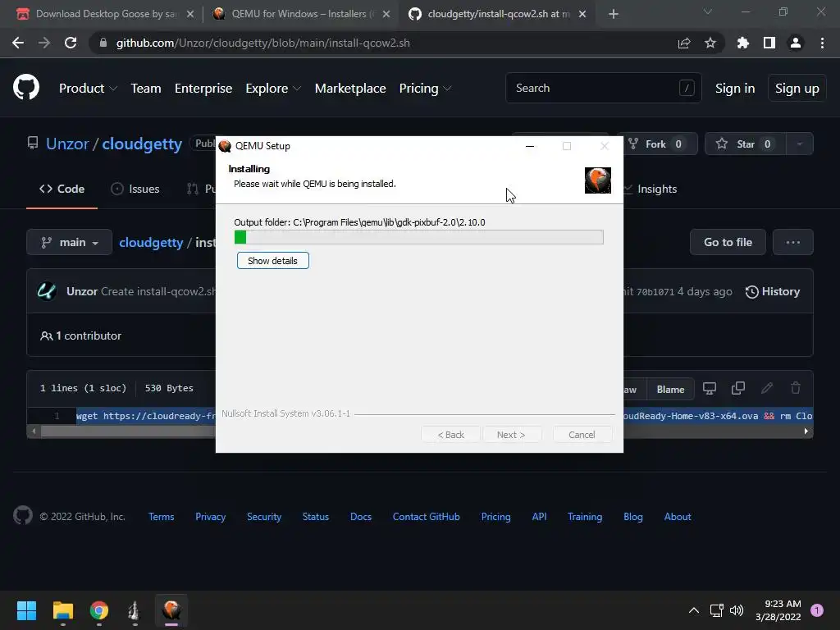
Task: Open the Terms footer link
Action: (x=162, y=517)
